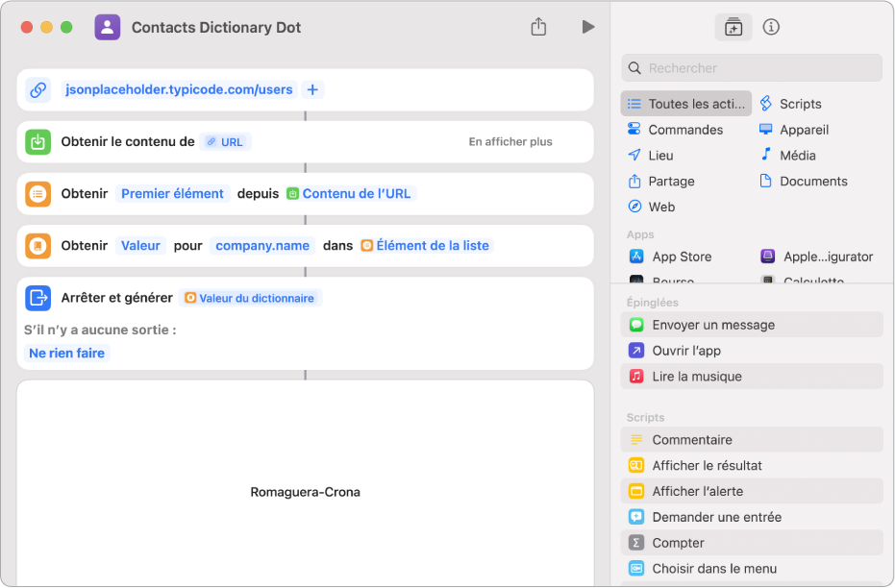Open the 'Valeur' type dropdown
The height and width of the screenshot is (588, 895).
tap(140, 245)
